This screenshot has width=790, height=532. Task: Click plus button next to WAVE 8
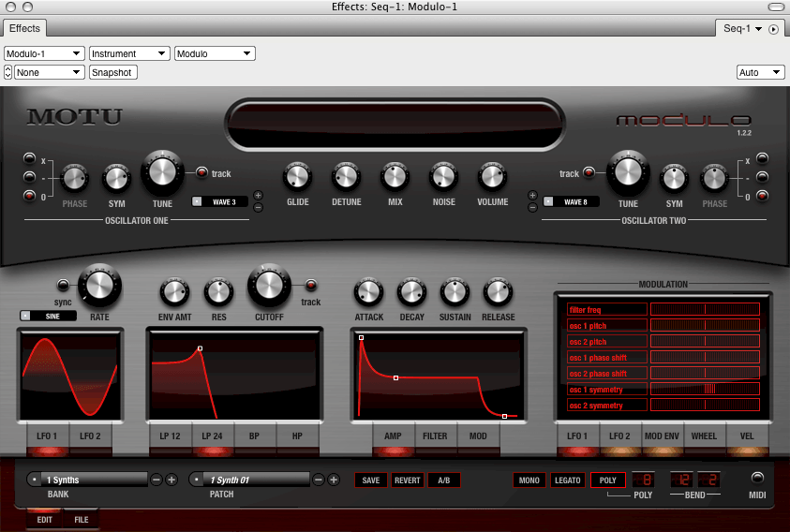(x=532, y=196)
